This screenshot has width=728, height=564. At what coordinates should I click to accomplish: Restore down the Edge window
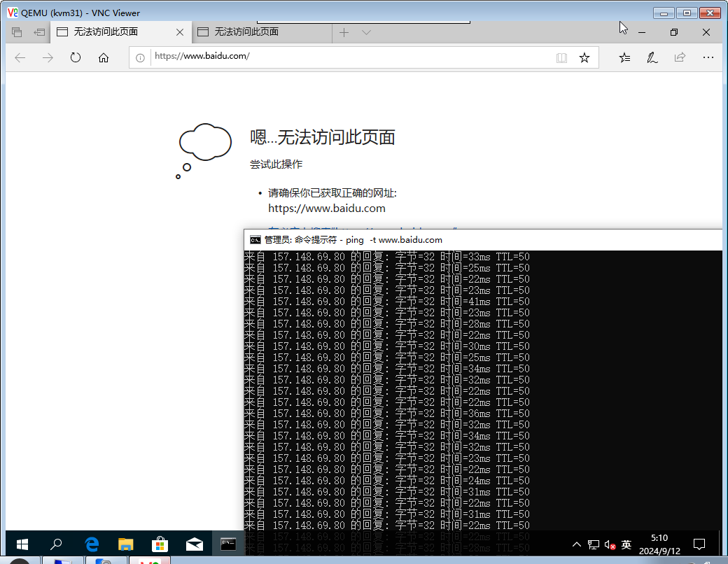(674, 32)
